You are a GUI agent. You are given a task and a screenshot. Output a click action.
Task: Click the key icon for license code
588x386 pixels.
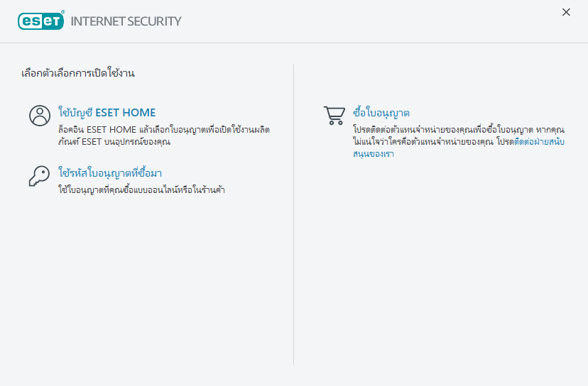click(39, 176)
